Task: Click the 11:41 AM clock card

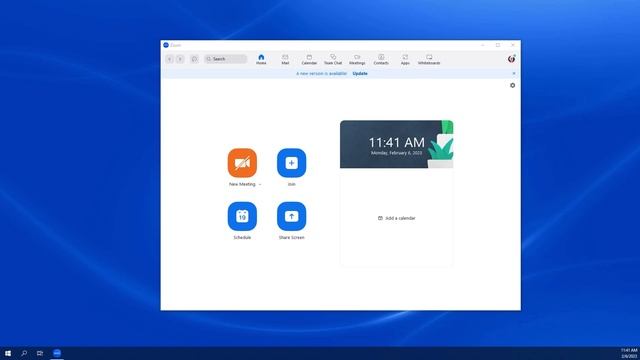Action: point(397,144)
